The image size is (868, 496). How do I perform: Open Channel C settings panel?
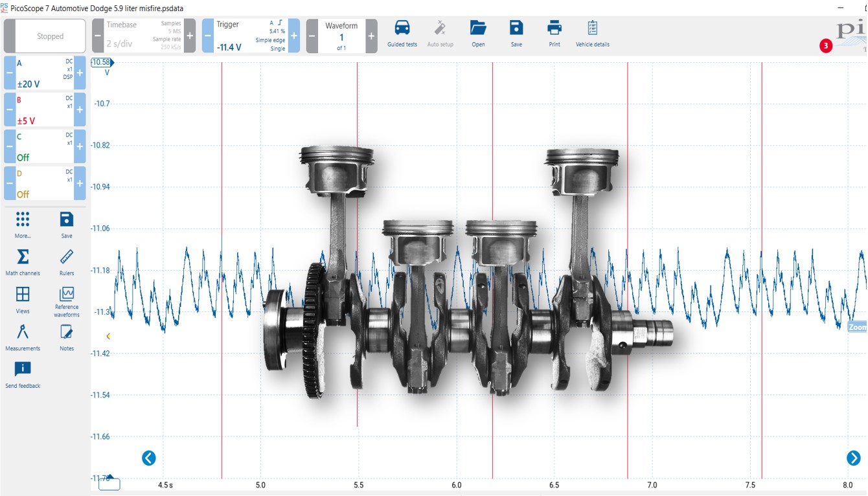tap(45, 146)
